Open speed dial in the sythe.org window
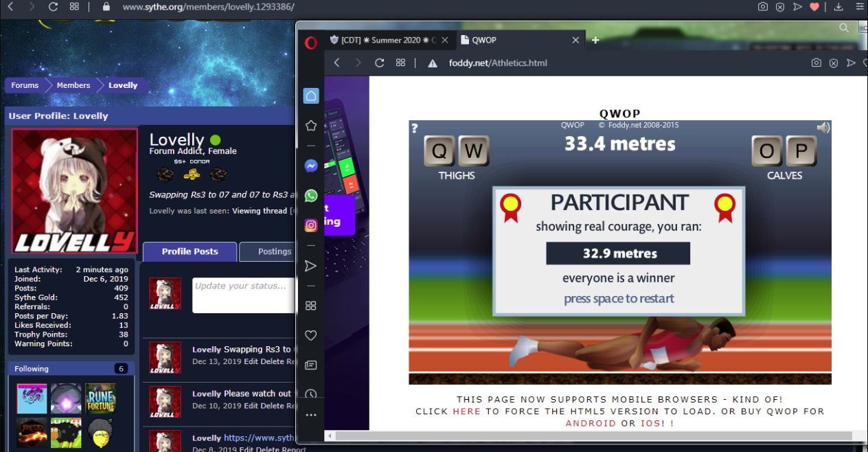 coord(74,7)
